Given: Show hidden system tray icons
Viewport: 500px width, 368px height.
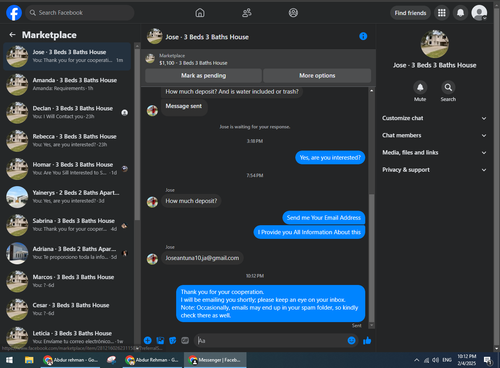Looking at the screenshot, I should pyautogui.click(x=417, y=360).
